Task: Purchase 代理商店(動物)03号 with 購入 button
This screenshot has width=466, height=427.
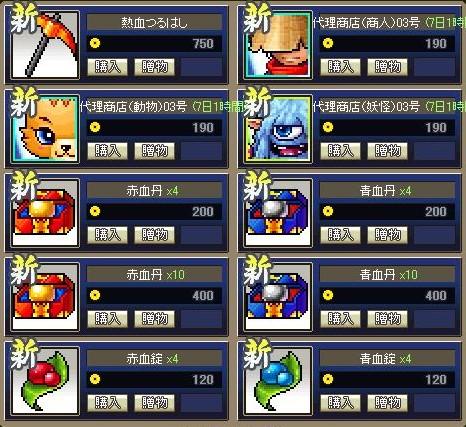Action: click(107, 151)
